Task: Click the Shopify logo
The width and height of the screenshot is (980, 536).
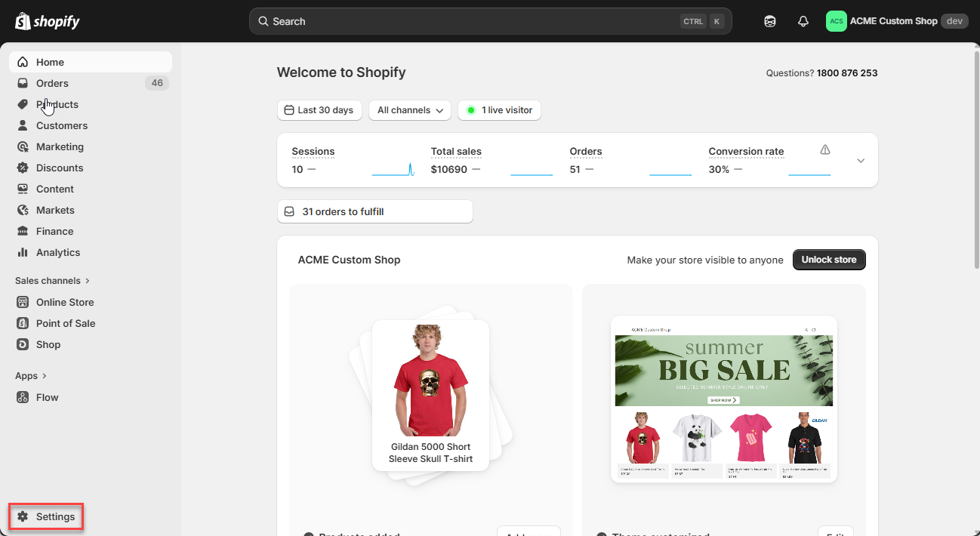Action: (x=47, y=21)
